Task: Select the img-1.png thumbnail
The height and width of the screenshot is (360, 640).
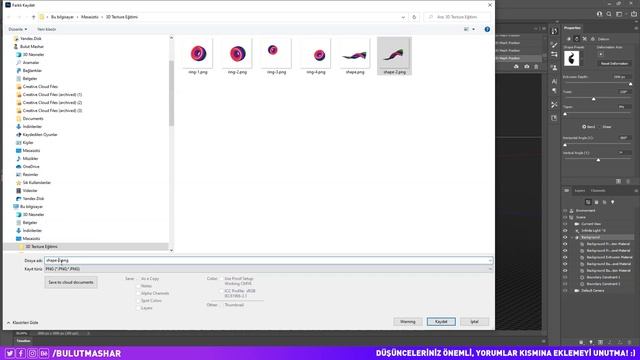Action: coord(198,56)
